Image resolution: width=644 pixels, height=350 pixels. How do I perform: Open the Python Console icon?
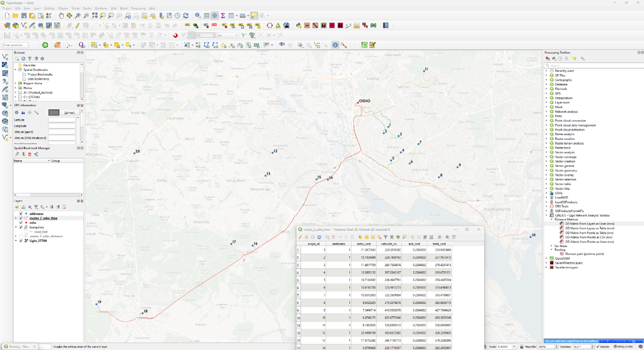(299, 26)
